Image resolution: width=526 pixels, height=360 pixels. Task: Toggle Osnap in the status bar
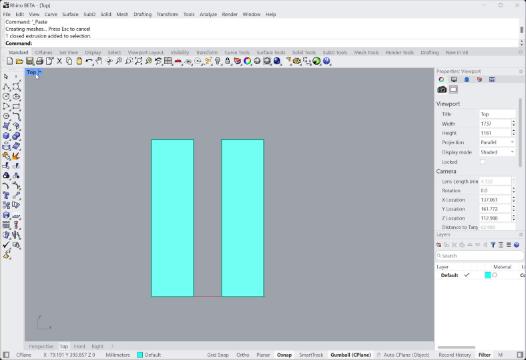[284, 355]
